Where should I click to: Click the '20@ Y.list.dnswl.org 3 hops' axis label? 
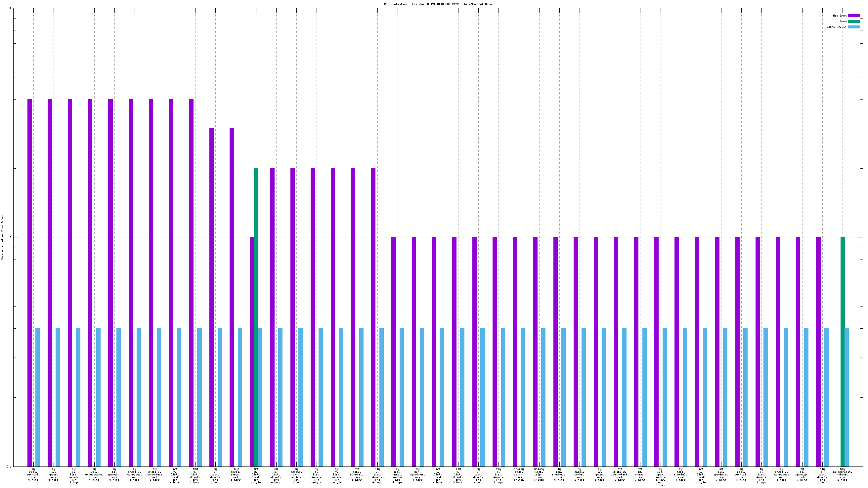(x=458, y=475)
